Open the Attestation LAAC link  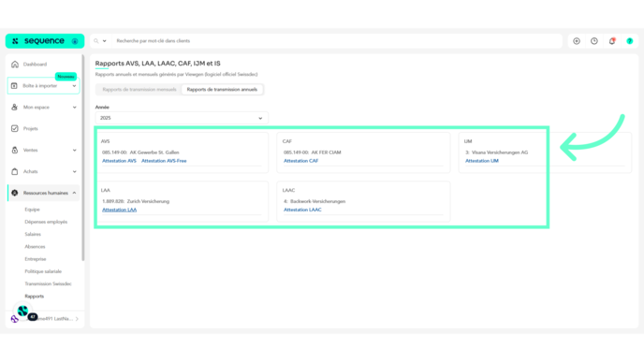[x=302, y=210]
